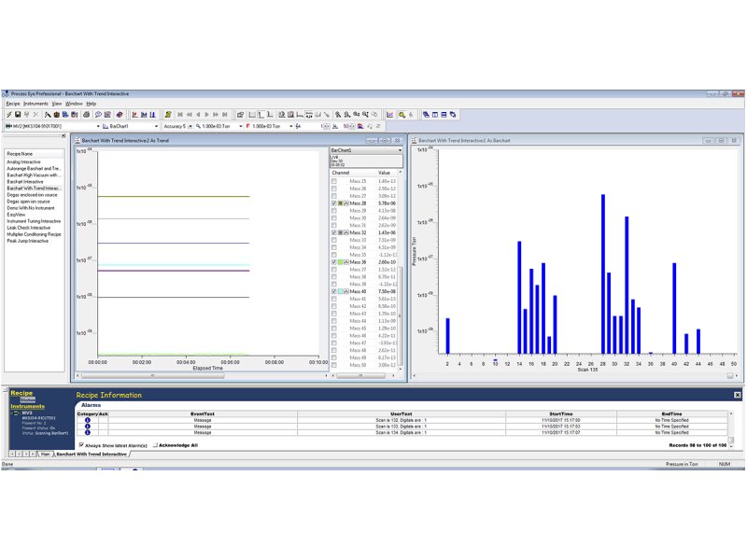Toggle Always Show latest Alarm(s) checkbox
Screen dimensions: 747x560
80,445
